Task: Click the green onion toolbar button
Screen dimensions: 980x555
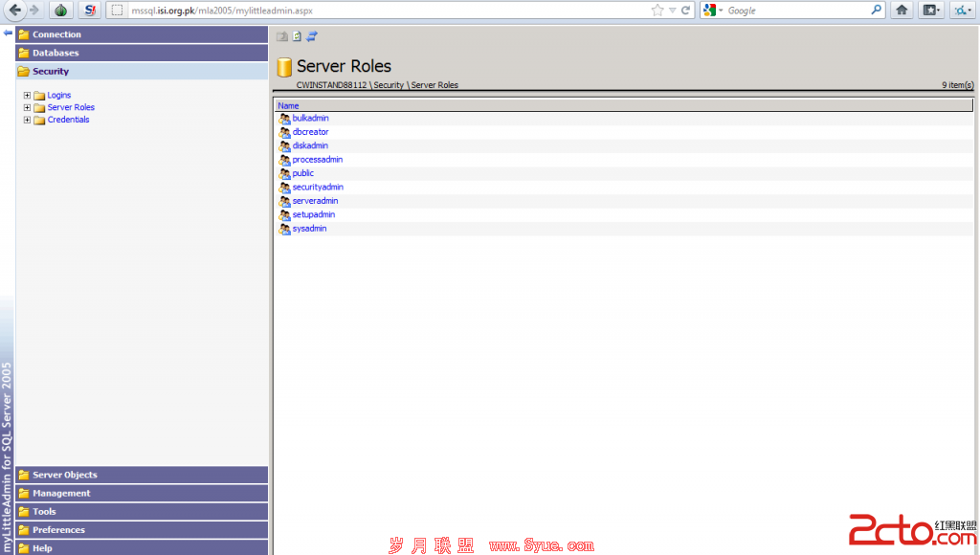Action: point(60,10)
